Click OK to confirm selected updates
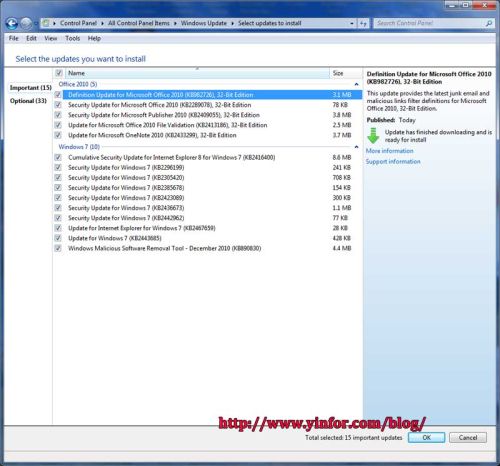This screenshot has width=500, height=466. (x=426, y=437)
